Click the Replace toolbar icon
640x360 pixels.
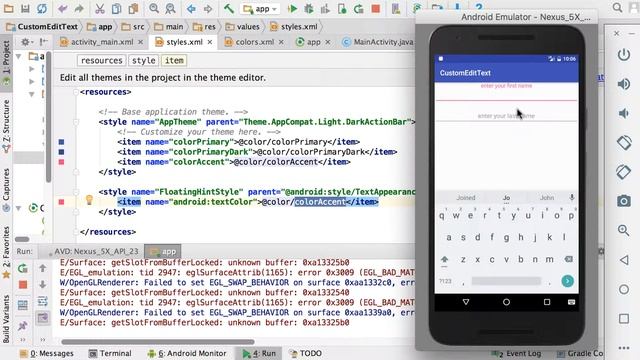(x=170, y=8)
